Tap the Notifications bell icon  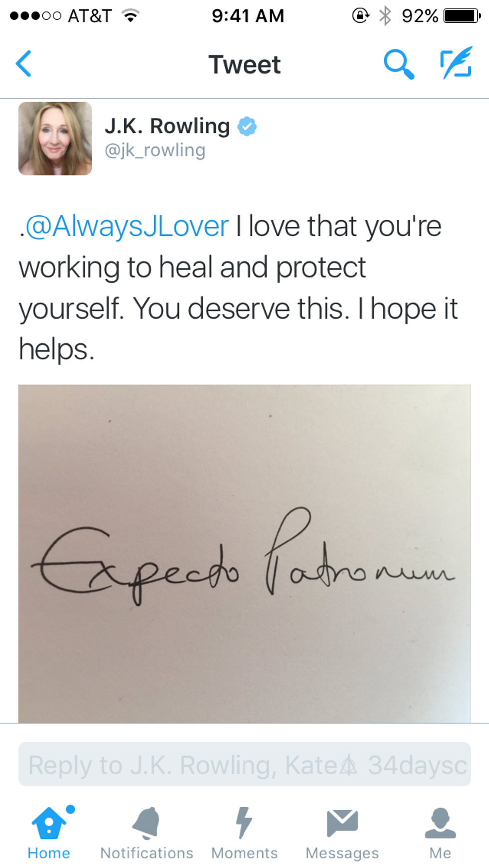click(146, 822)
